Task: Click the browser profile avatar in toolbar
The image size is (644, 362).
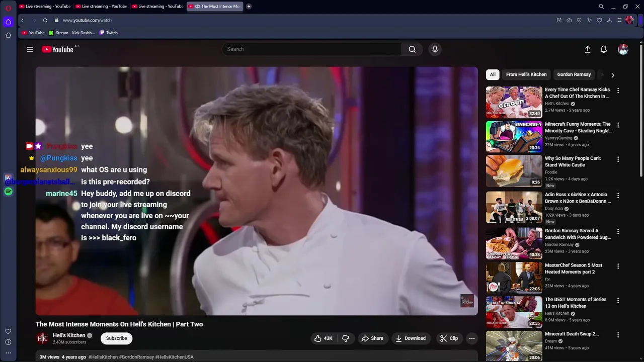Action: (629, 20)
